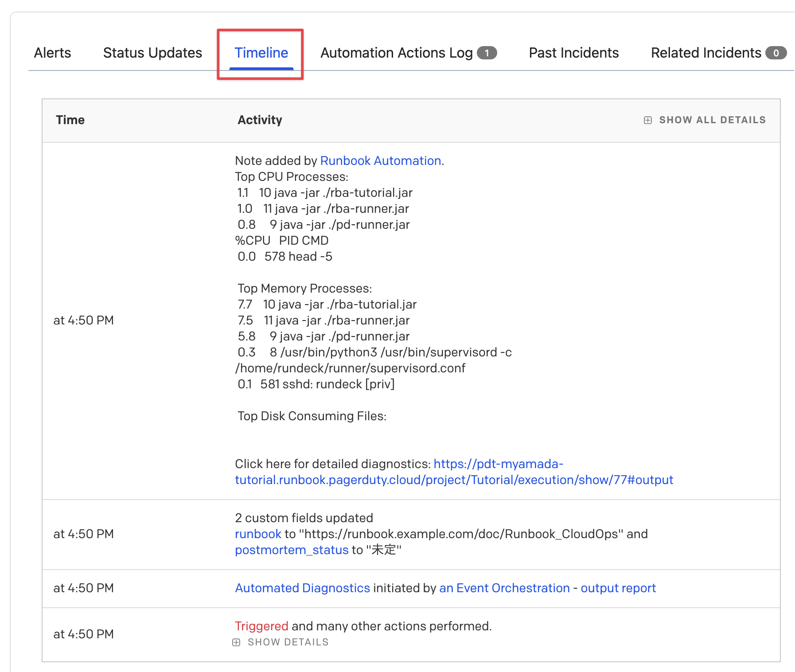Click the plus icon beside Show Details
Viewport: 795px width, 672px height.
pyautogui.click(x=236, y=642)
